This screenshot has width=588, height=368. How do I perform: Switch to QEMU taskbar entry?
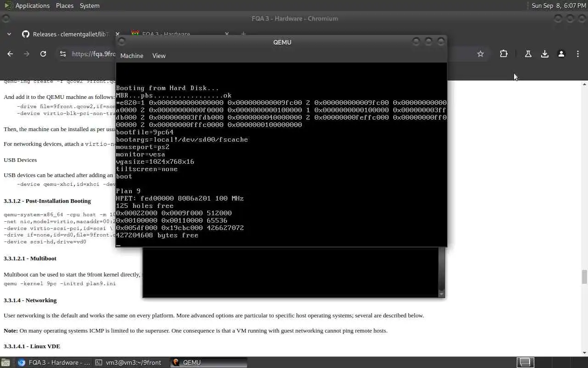[x=209, y=362]
